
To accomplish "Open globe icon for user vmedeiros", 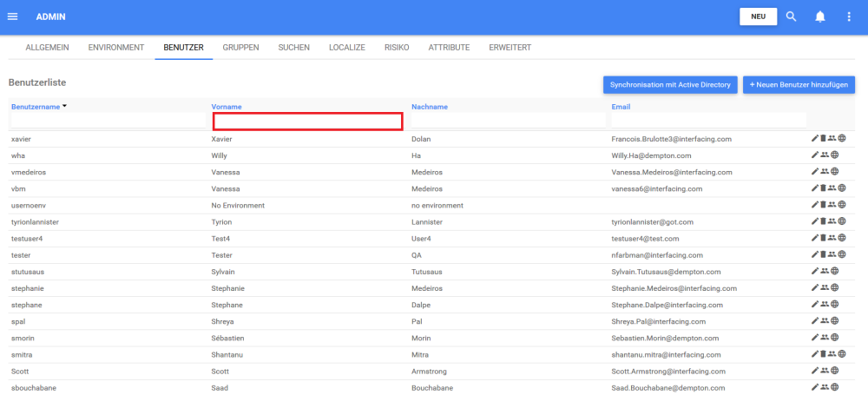I will [x=835, y=172].
